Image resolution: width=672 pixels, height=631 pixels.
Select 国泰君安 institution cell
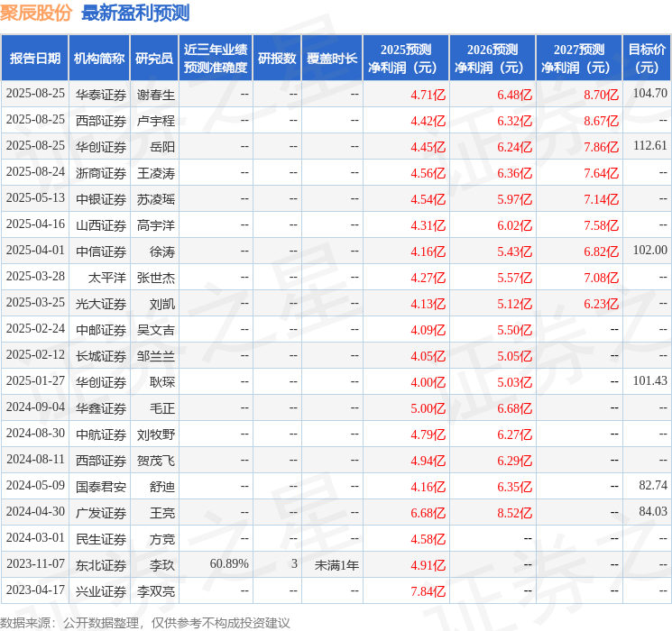(101, 487)
